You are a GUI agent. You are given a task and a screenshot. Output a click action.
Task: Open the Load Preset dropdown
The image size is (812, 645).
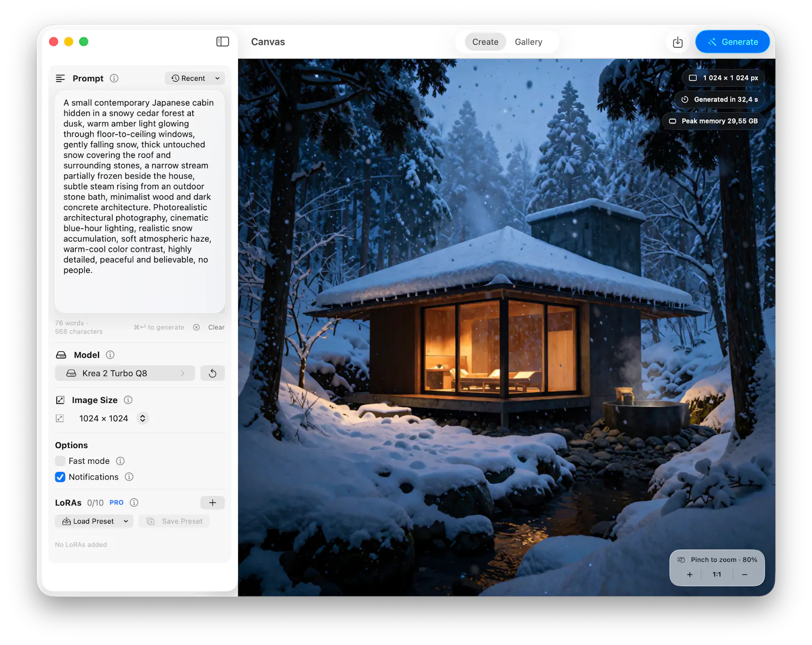[94, 521]
